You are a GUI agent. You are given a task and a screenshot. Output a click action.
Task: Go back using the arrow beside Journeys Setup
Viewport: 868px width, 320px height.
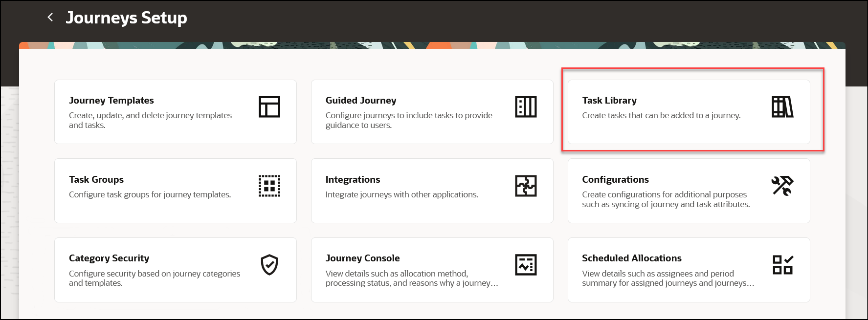(50, 17)
